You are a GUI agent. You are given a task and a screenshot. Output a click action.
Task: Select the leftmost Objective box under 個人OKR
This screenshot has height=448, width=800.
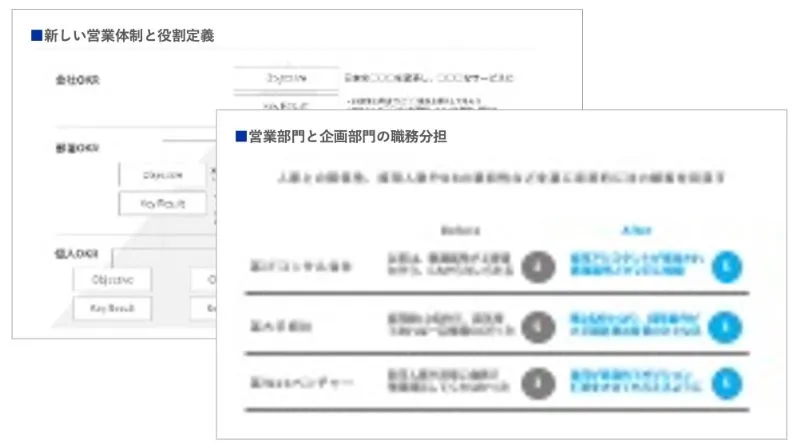(112, 280)
